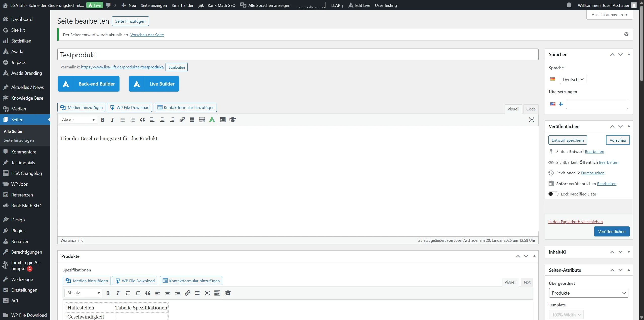The width and height of the screenshot is (644, 320).
Task: Apply italic formatting to the description text
Action: point(112,120)
